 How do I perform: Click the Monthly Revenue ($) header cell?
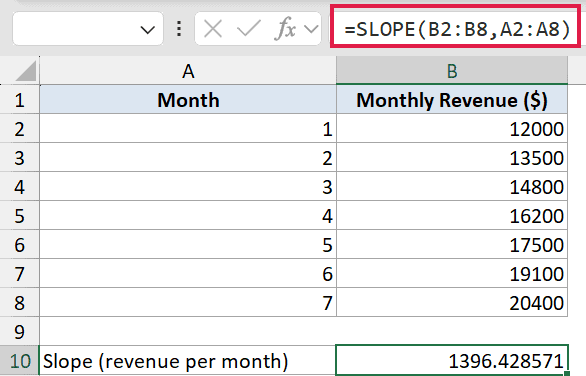click(x=452, y=99)
